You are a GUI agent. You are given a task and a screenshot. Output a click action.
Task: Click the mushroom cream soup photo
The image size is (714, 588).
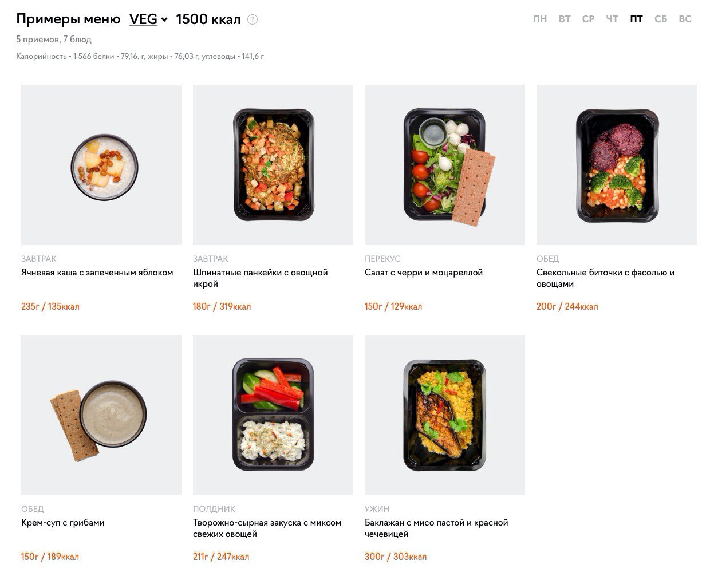tap(101, 415)
